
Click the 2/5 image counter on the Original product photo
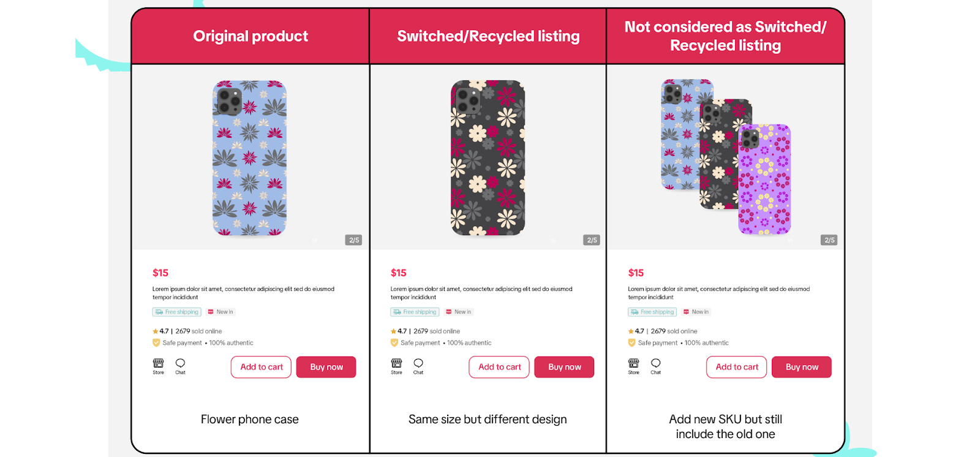click(x=353, y=240)
